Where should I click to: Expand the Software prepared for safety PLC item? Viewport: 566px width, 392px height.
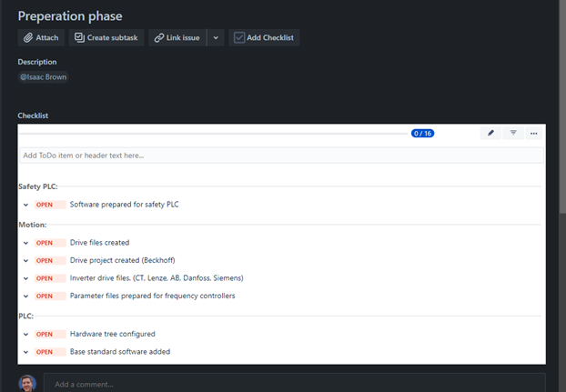(25, 205)
